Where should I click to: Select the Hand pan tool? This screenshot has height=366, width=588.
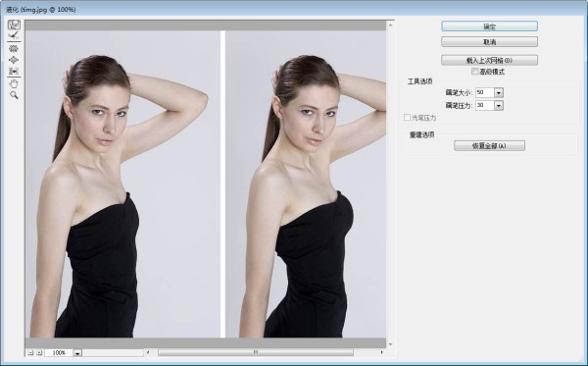[14, 83]
